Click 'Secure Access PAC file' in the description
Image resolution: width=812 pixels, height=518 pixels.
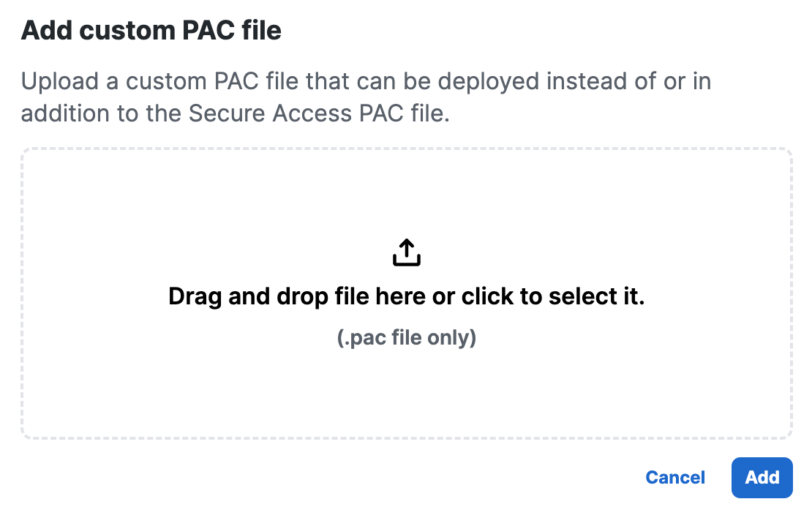pos(316,113)
